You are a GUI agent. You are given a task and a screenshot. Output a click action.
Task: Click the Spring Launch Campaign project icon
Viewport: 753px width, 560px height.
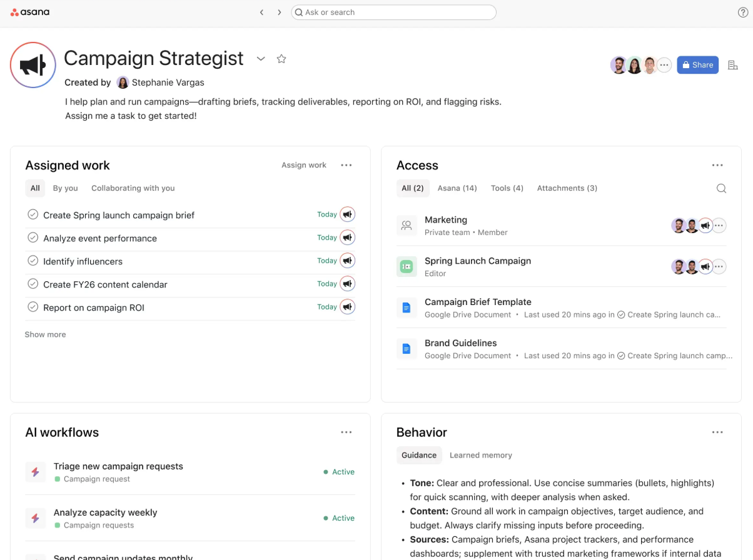click(407, 266)
